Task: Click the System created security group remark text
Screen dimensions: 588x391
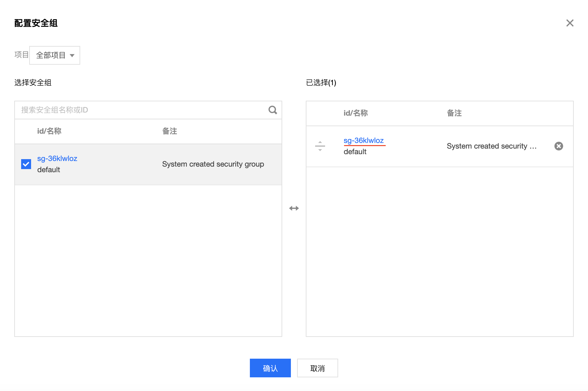Action: point(213,164)
